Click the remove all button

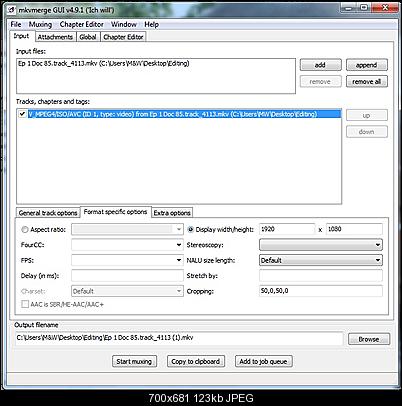367,81
